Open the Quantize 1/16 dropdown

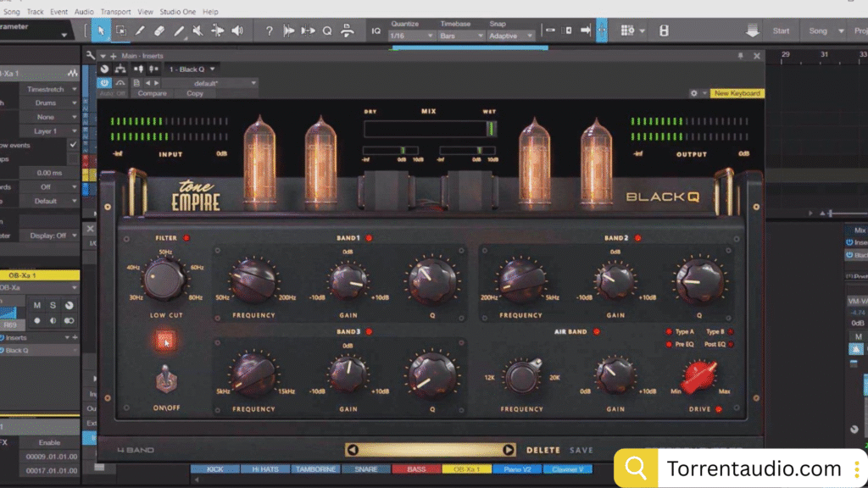[x=411, y=36]
